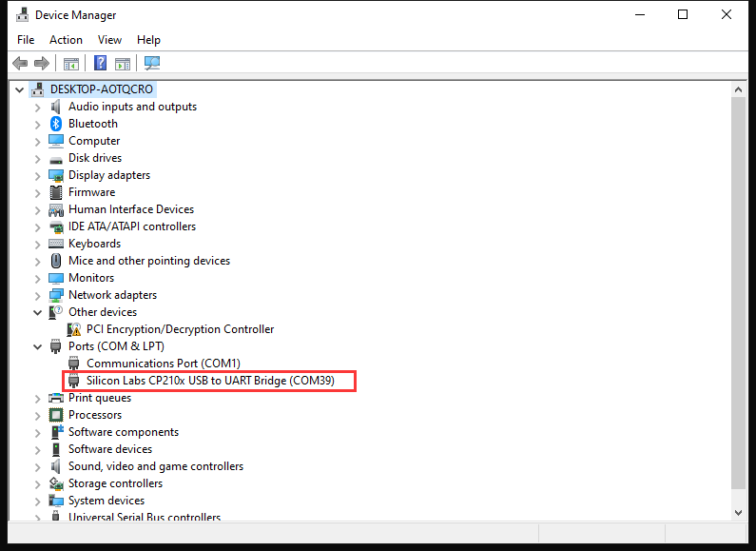The height and width of the screenshot is (551, 756).
Task: Open the File menu
Action: tap(26, 40)
